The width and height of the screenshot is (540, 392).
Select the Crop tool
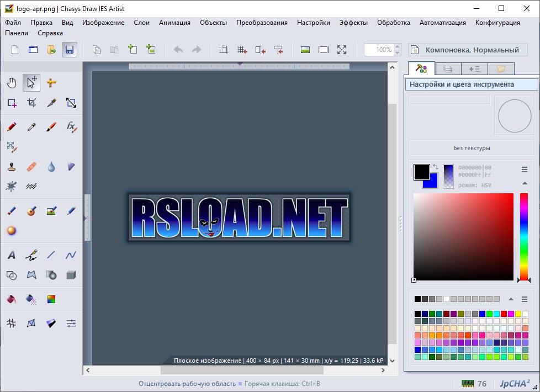pos(31,103)
